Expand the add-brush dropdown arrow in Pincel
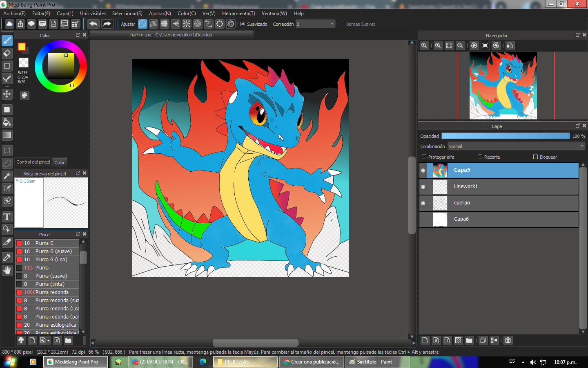 [48, 340]
